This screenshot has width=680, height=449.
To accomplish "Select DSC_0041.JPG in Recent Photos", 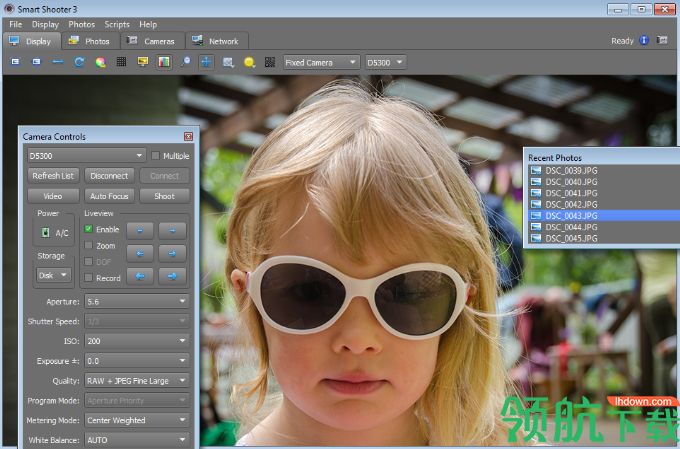I will 604,193.
